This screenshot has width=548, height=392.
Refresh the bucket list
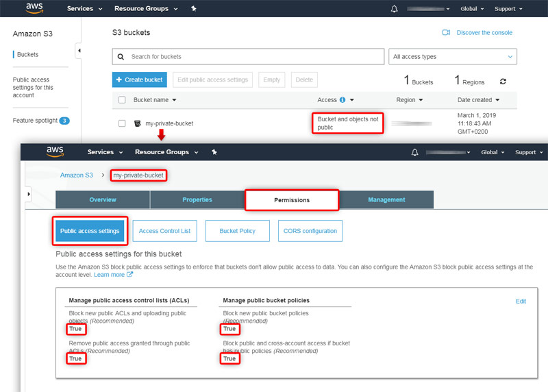click(503, 82)
